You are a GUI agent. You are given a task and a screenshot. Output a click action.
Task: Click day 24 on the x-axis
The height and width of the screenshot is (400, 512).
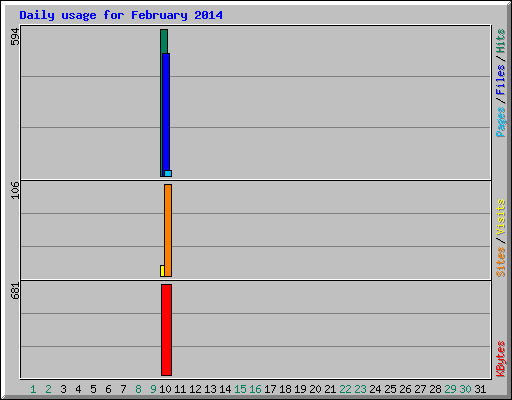[x=375, y=389]
